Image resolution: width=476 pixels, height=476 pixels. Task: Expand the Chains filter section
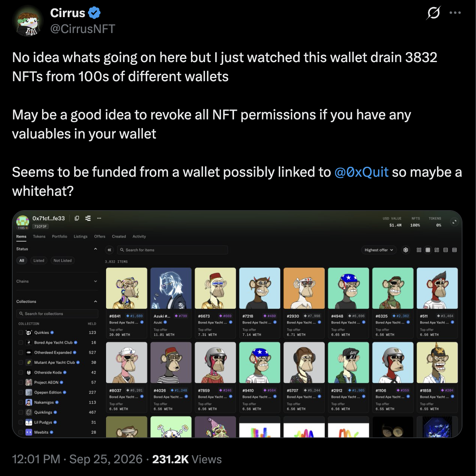click(x=57, y=281)
